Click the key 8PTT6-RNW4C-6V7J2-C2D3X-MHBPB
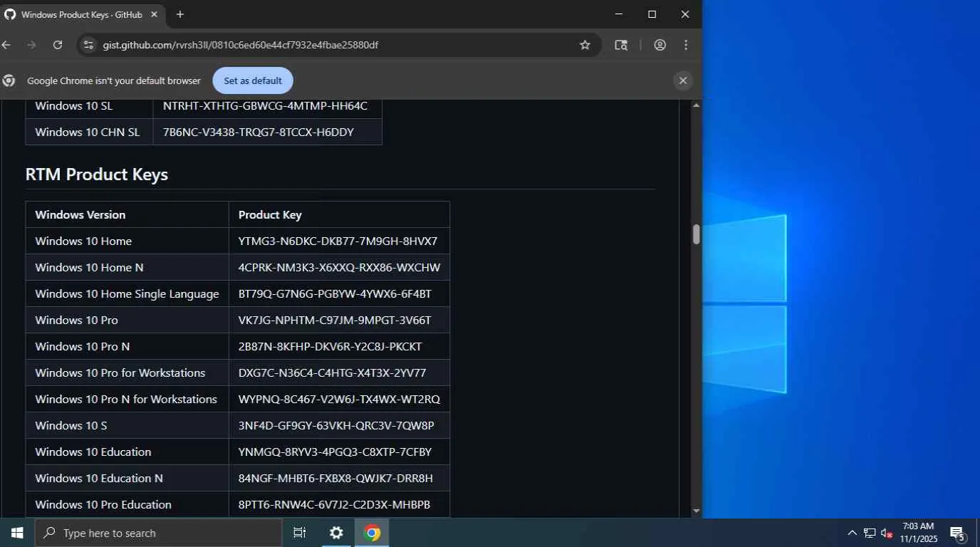Viewport: 980px width, 547px height. tap(334, 504)
